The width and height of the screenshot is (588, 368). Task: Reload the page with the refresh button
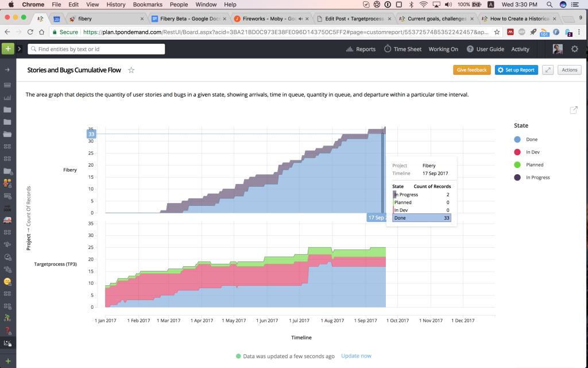pyautogui.click(x=30, y=32)
